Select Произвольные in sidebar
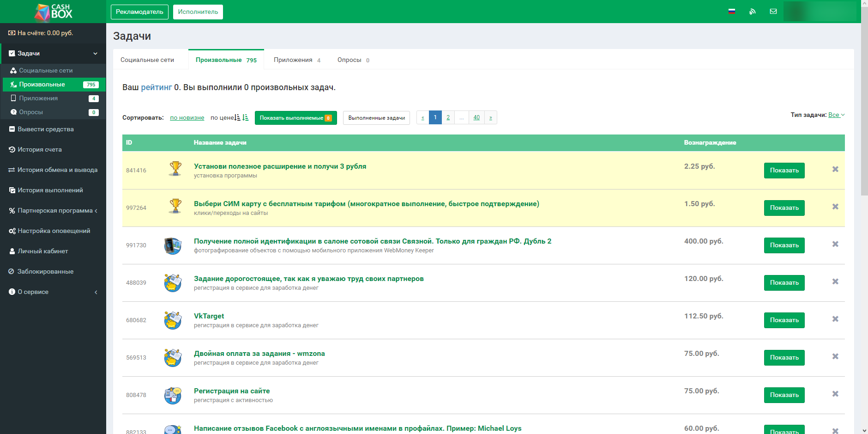Screen dimensions: 868x434 coord(54,85)
